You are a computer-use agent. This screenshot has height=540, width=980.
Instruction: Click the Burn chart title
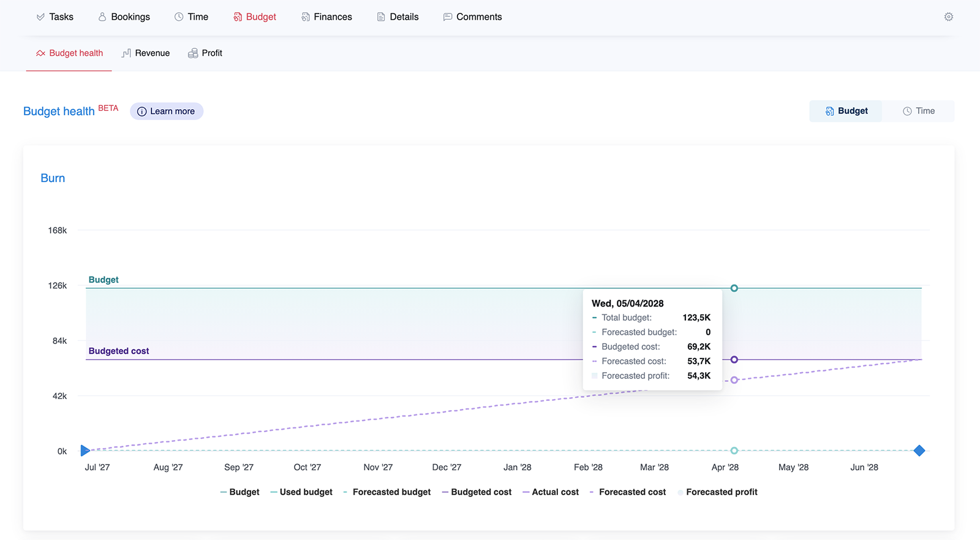click(53, 178)
